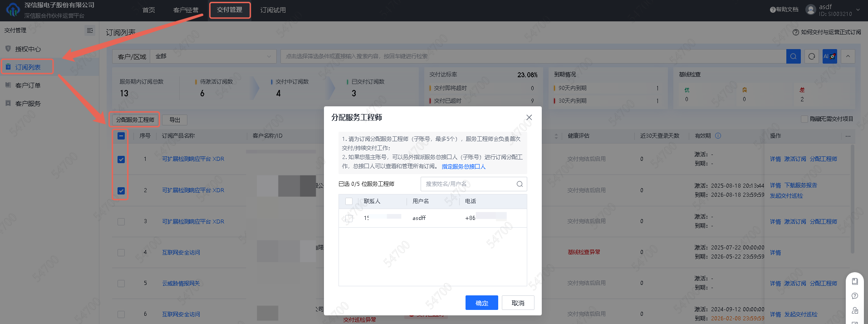Click the refresh icon beside search
868x324 pixels.
pos(812,56)
